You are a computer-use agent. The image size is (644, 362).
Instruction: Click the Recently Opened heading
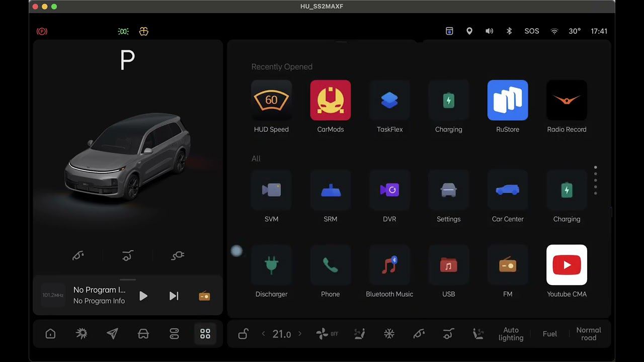[282, 67]
